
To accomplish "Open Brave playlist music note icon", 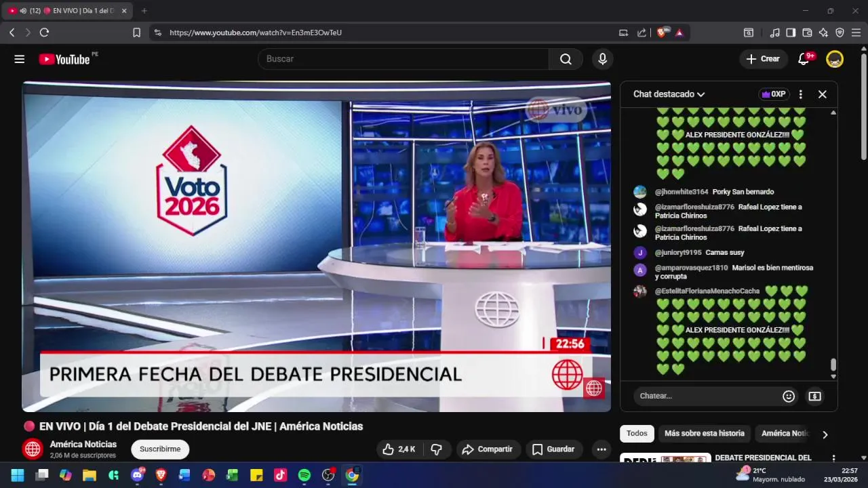I will 775,33.
